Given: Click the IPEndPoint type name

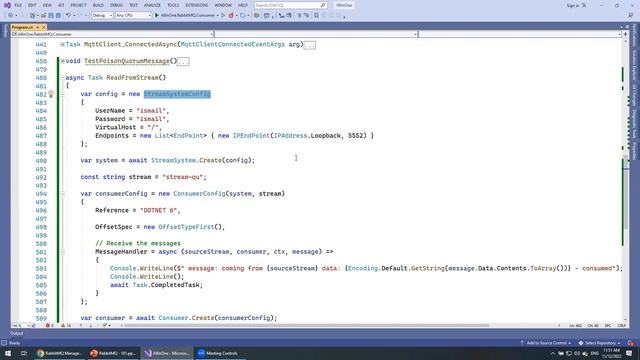Looking at the screenshot, I should 251,136.
